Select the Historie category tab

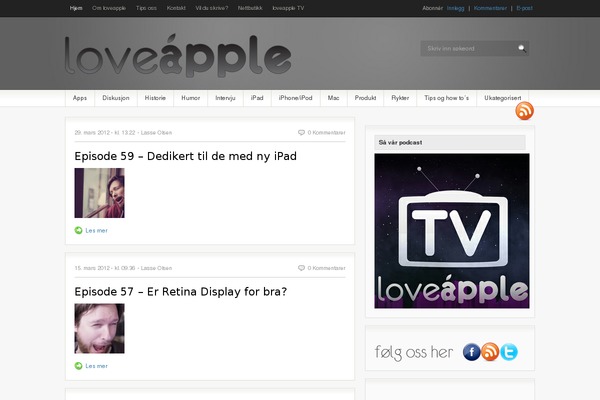coord(155,98)
